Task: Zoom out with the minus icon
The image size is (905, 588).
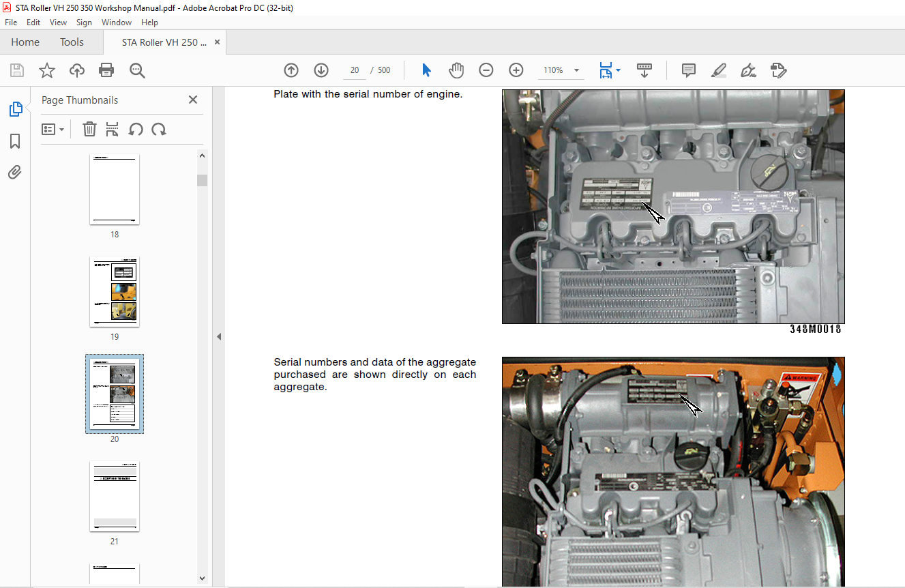Action: point(486,70)
